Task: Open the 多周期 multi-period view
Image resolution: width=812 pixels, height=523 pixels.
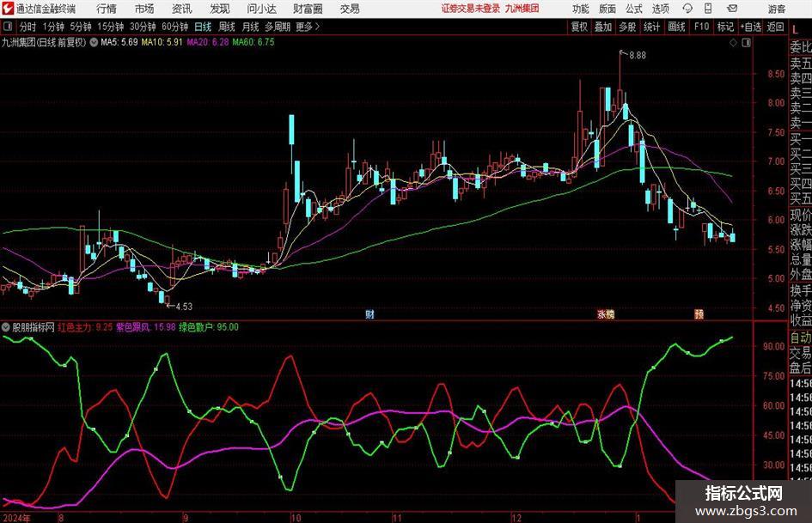Action: pos(278,27)
